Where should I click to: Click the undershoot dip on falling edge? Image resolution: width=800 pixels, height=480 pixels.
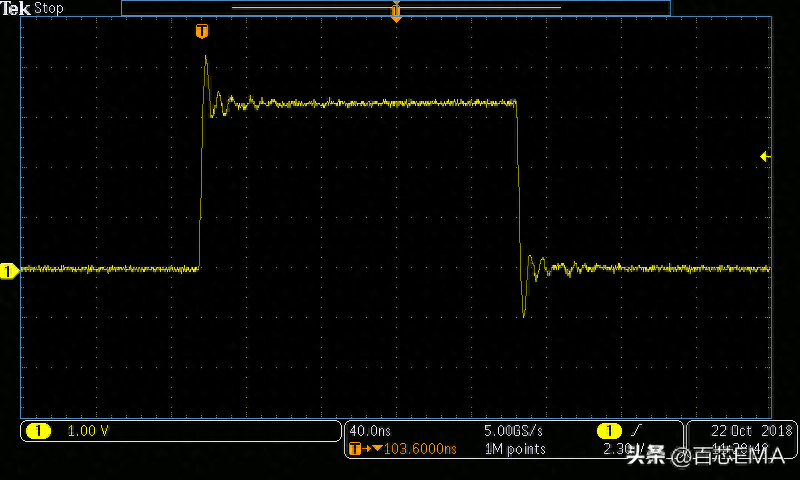pyautogui.click(x=524, y=314)
